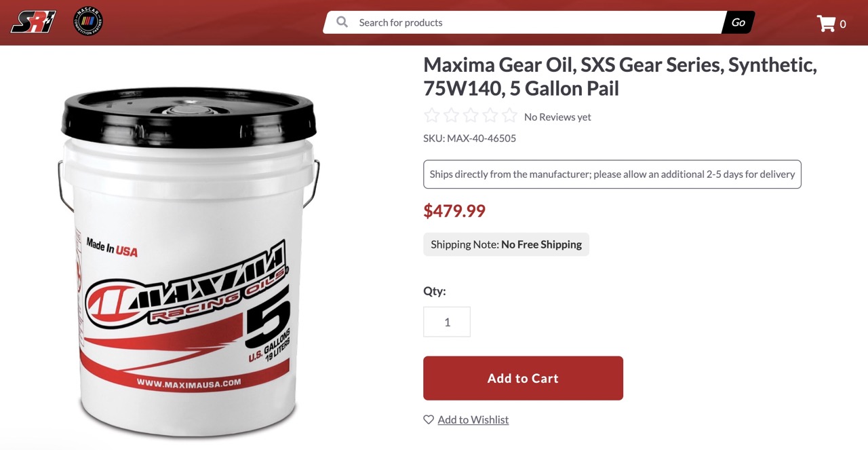Click the product title heading
Image resolution: width=868 pixels, height=450 pixels.
(x=620, y=77)
